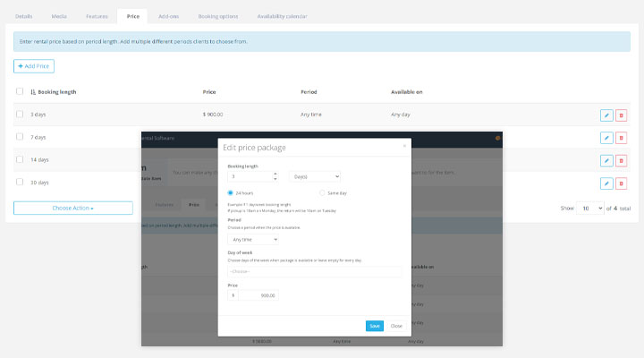
Task: Open the Show 10 rows dropdown
Action: pos(589,209)
